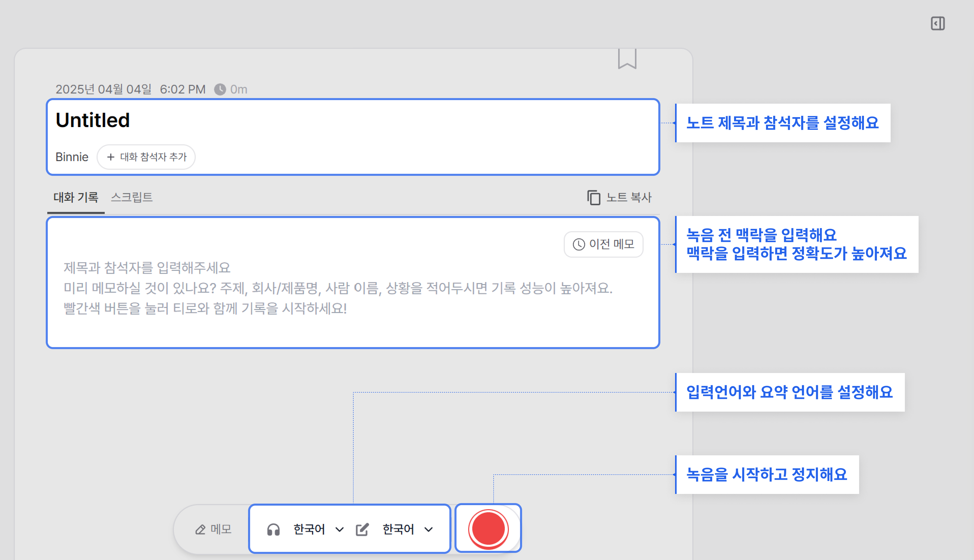This screenshot has width=974, height=560.
Task: Click the bookmark ribbon icon
Action: click(627, 58)
